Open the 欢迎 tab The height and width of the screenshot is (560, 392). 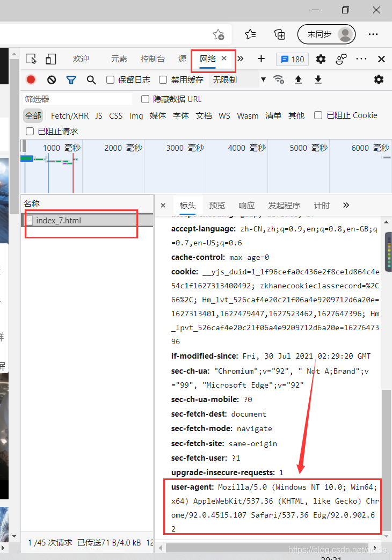point(81,59)
